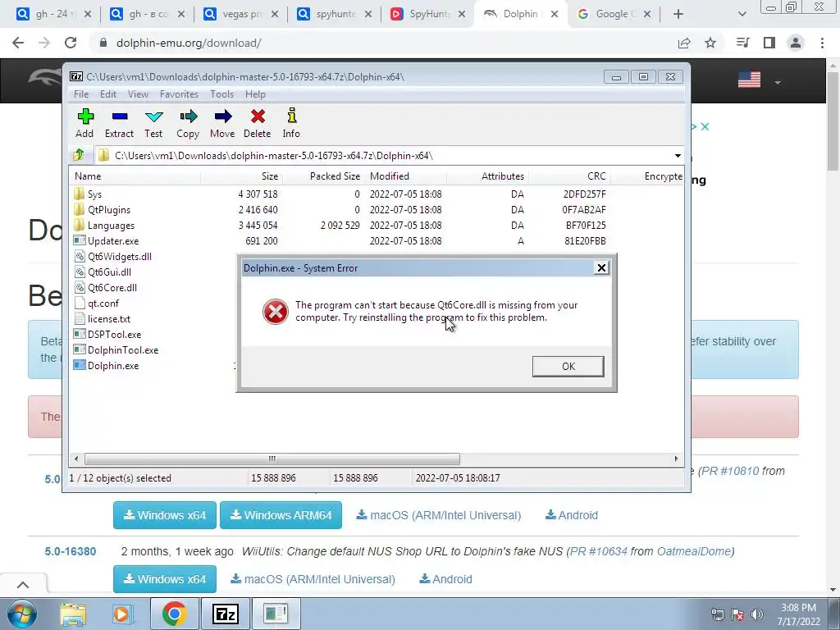Click the Windows Start button
Viewport: 840px width, 630px height.
21,614
